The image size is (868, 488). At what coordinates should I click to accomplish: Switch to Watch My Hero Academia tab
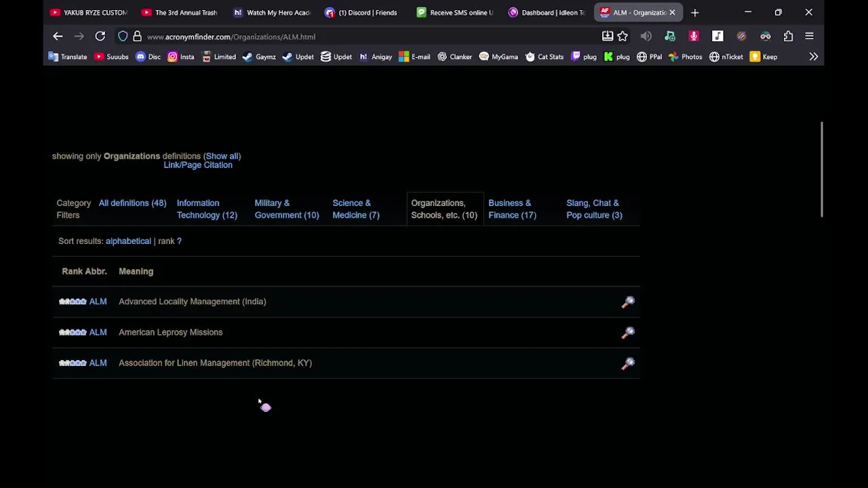click(x=271, y=12)
